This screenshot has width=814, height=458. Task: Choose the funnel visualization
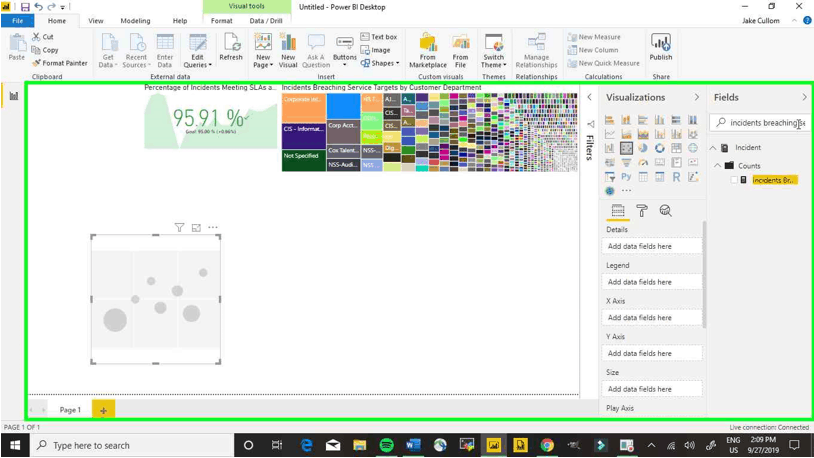[626, 162]
